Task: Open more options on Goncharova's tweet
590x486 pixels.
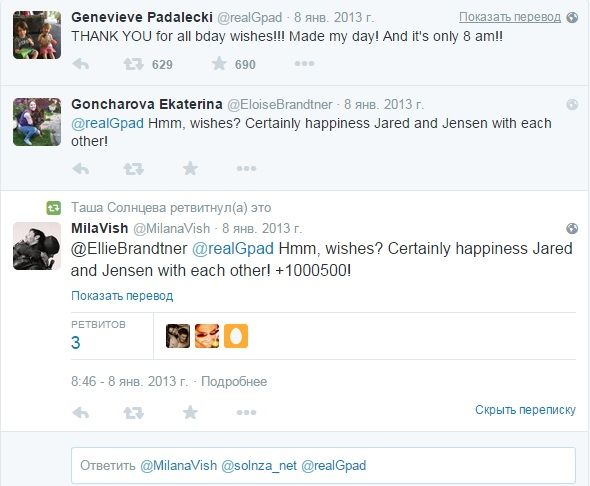Action: click(x=246, y=169)
